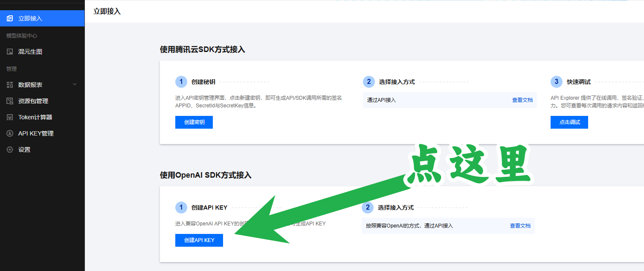
Task: Click the 快速调试 step title
Action: (x=579, y=82)
